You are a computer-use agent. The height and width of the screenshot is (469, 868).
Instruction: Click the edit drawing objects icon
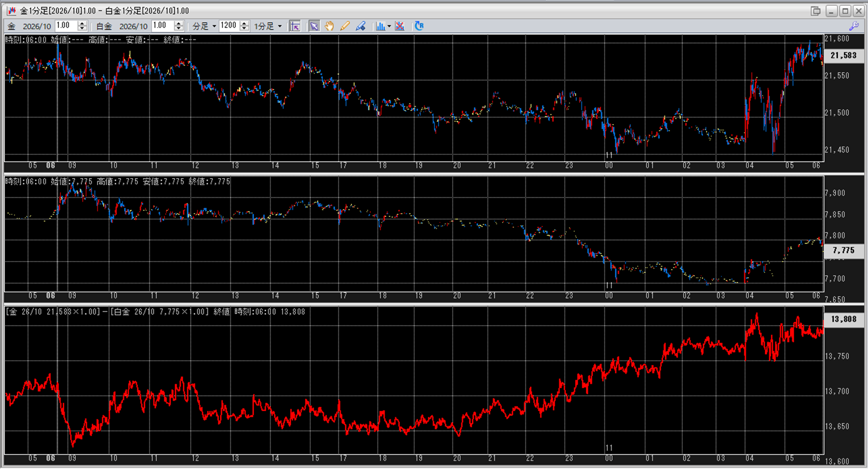point(360,26)
